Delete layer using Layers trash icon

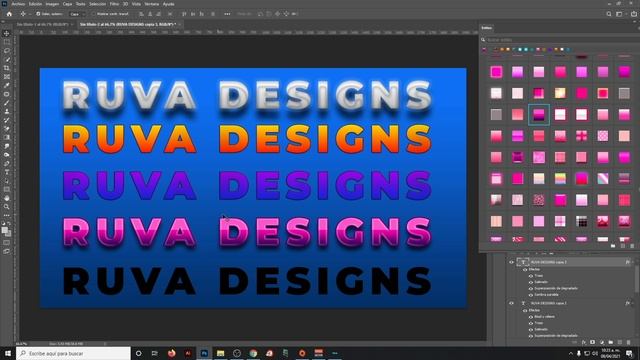pos(629,342)
